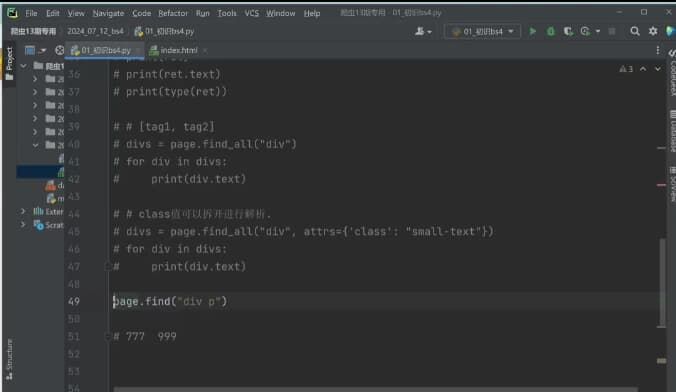Switch to the index.html tab
This screenshot has height=392, width=676.
[x=178, y=50]
